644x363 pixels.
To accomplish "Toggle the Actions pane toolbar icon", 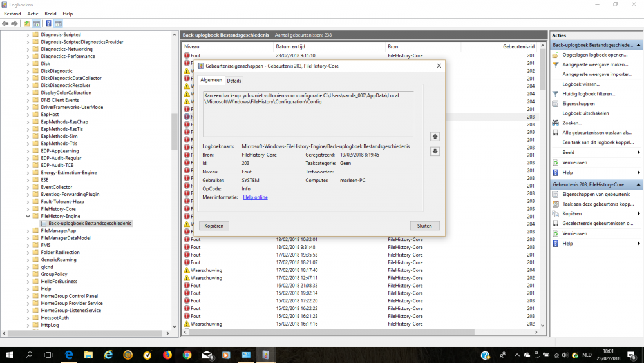I will pos(59,23).
